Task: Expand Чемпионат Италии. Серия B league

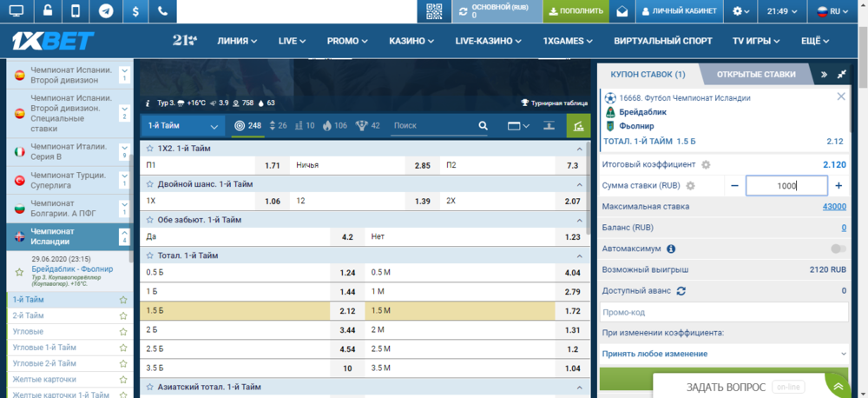Action: coord(124,152)
